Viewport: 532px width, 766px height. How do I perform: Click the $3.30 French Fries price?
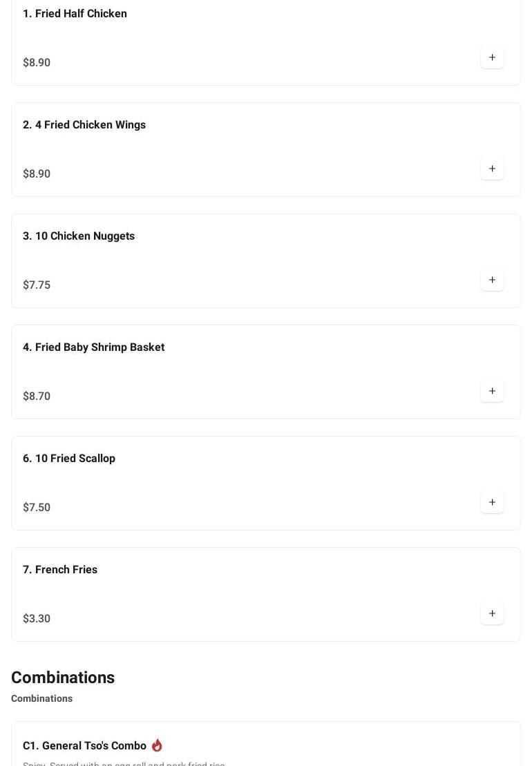37,619
